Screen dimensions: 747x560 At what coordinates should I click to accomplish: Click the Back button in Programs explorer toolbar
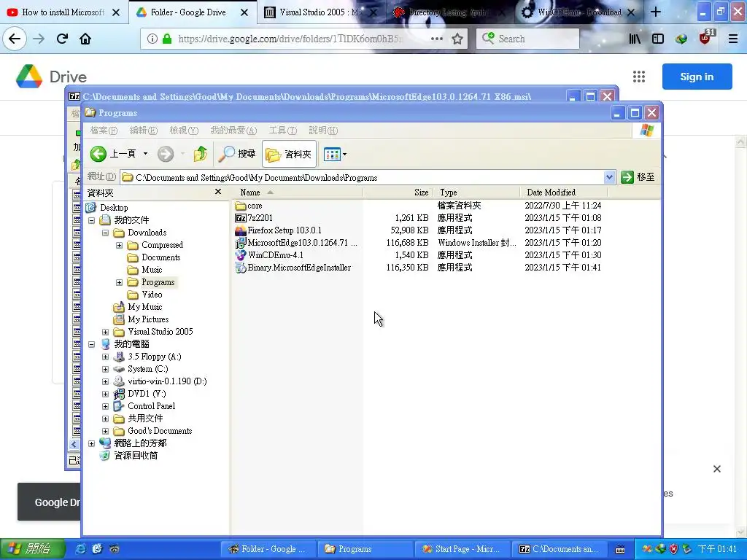(113, 154)
